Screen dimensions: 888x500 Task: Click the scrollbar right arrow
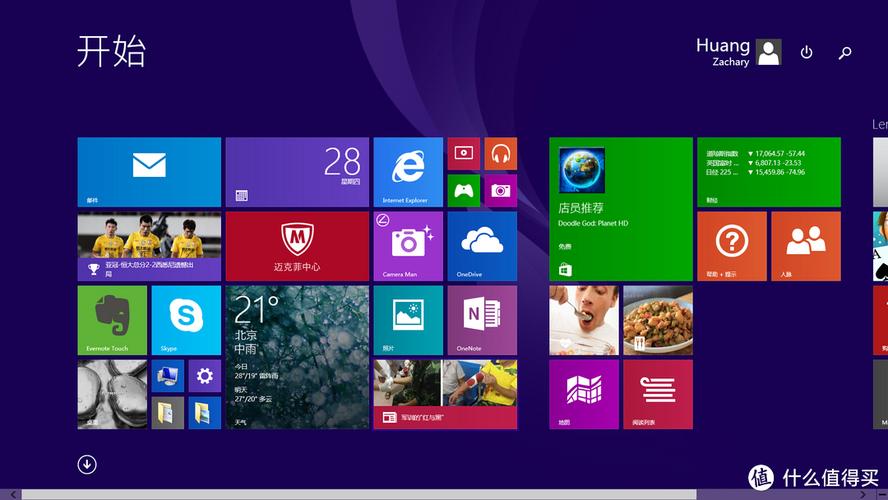click(x=863, y=495)
